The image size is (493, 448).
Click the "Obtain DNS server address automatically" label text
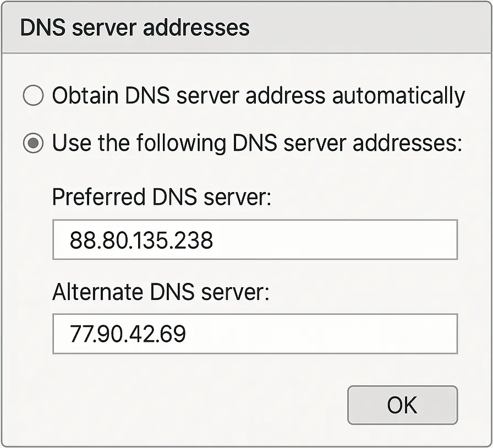coord(258,96)
